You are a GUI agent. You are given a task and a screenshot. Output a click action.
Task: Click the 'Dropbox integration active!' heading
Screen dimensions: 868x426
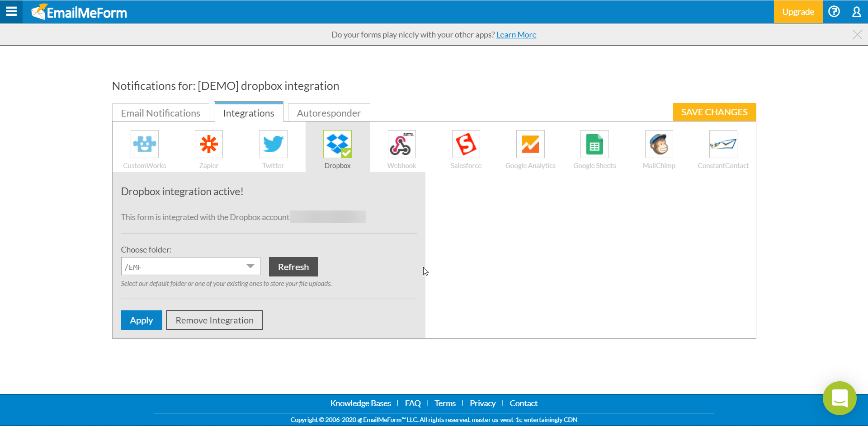pyautogui.click(x=182, y=192)
